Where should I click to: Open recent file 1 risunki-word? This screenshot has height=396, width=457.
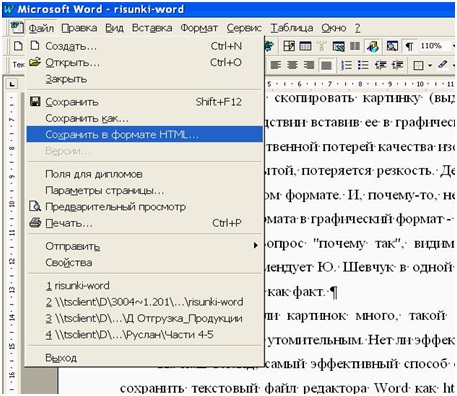(145, 286)
